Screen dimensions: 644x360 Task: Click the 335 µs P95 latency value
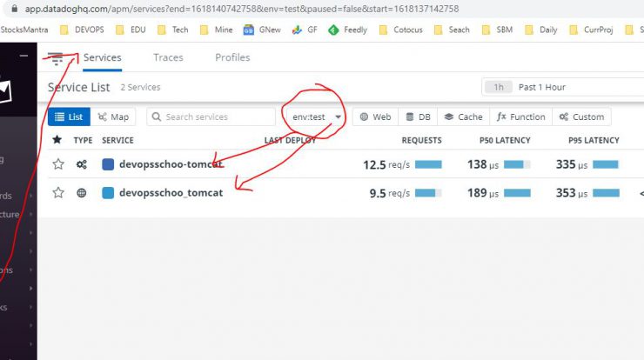pyautogui.click(x=571, y=164)
